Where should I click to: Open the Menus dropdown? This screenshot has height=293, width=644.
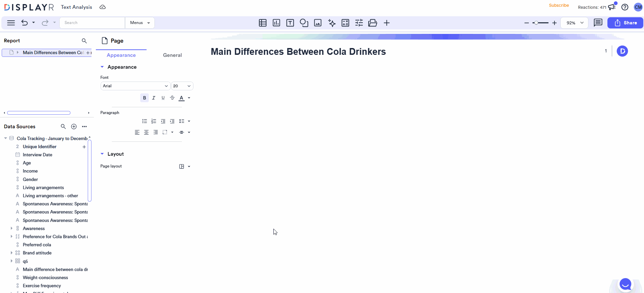(140, 23)
